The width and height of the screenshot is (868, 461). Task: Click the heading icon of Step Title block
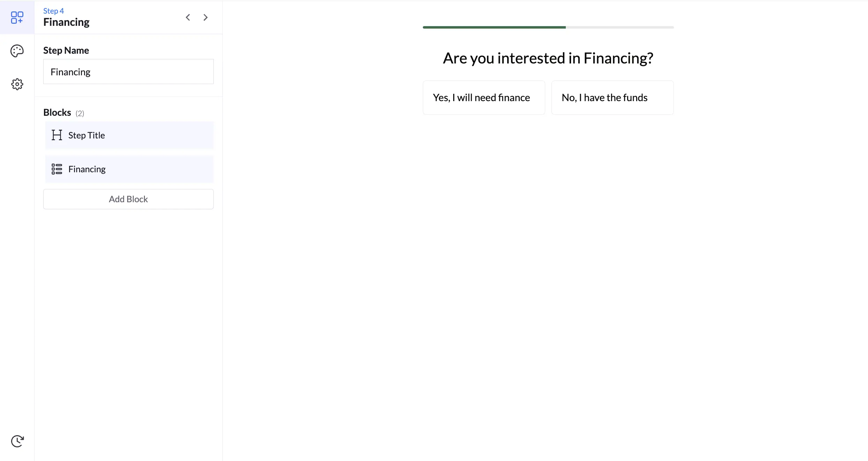coord(57,135)
